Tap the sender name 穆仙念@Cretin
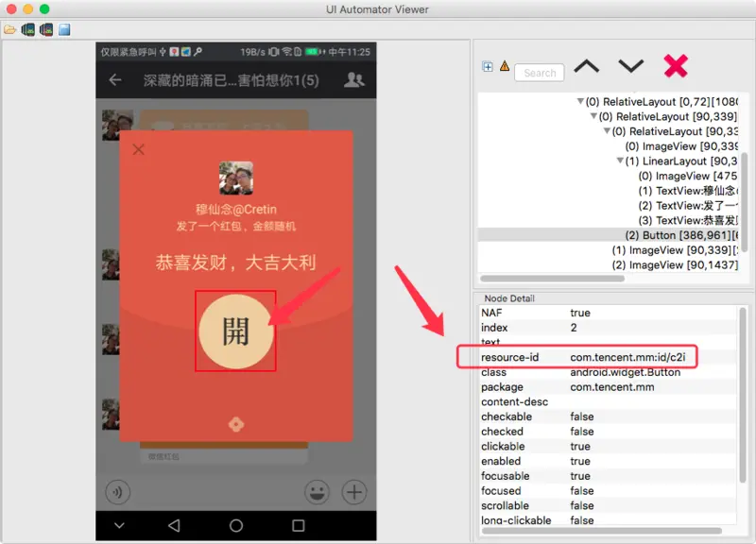 pos(235,210)
